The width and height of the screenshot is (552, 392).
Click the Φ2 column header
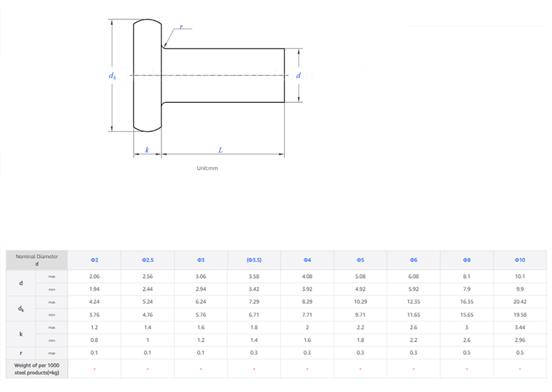click(95, 259)
